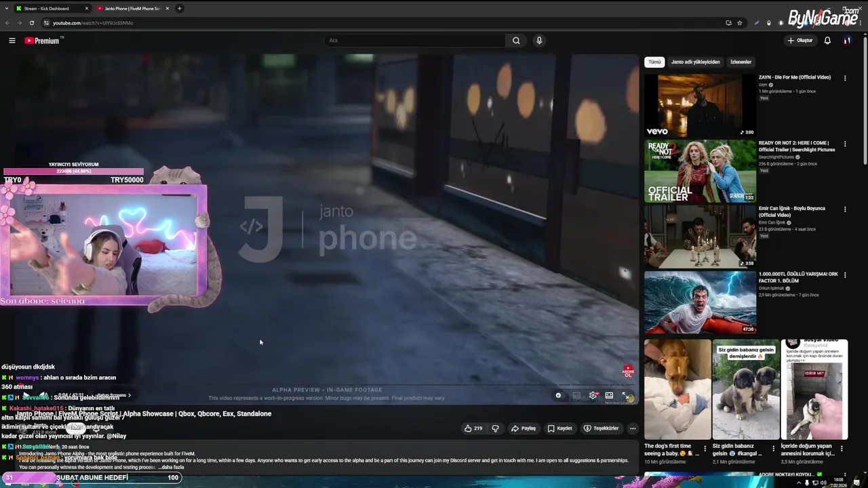
Task: Open the dog's first time short
Action: click(677, 390)
